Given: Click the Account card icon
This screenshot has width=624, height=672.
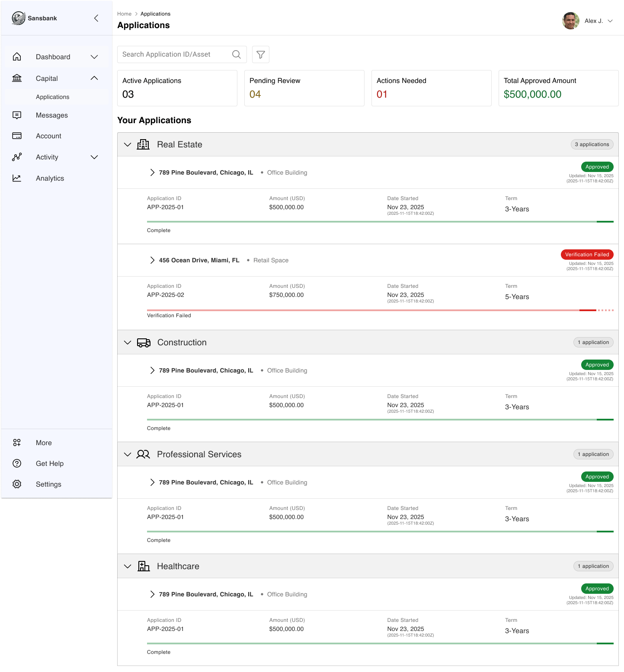Looking at the screenshot, I should pyautogui.click(x=17, y=136).
